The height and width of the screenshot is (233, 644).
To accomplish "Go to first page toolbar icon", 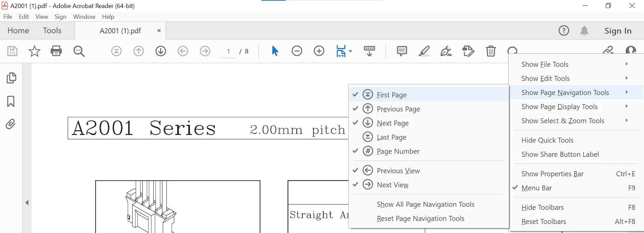I will click(x=116, y=51).
